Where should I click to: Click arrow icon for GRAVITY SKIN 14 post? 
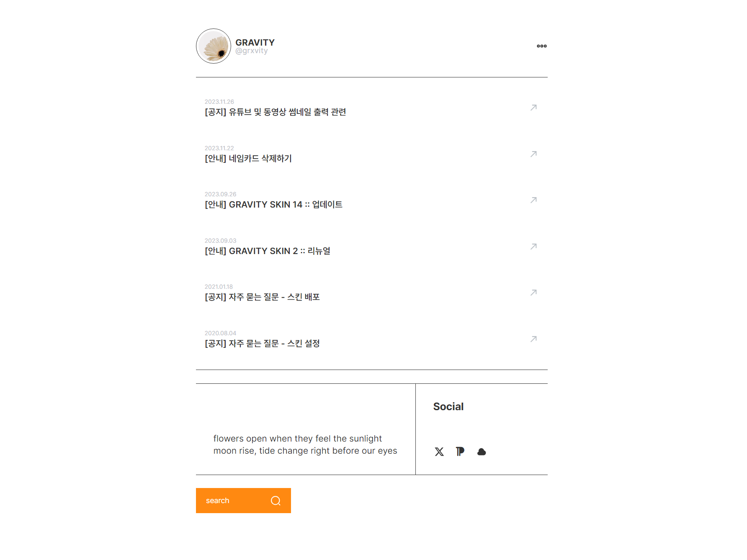click(533, 200)
